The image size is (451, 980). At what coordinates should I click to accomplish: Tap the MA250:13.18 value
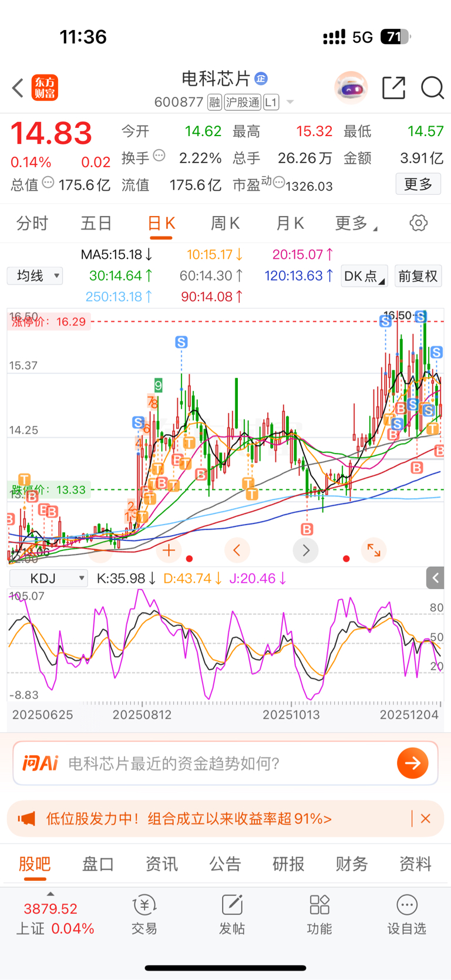click(119, 297)
